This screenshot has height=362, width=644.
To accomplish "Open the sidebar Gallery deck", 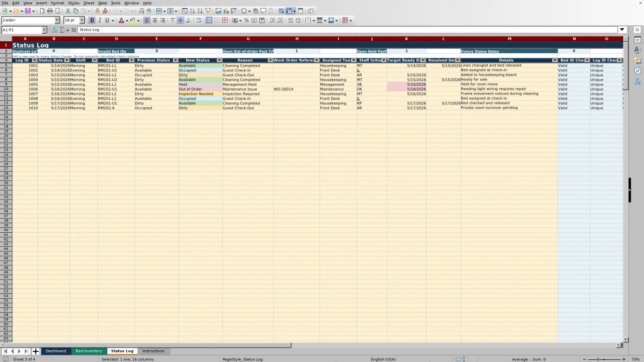I will click(638, 61).
